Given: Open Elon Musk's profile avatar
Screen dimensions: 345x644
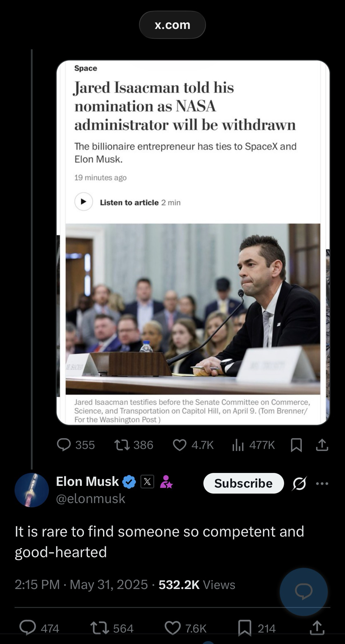Looking at the screenshot, I should 32,490.
